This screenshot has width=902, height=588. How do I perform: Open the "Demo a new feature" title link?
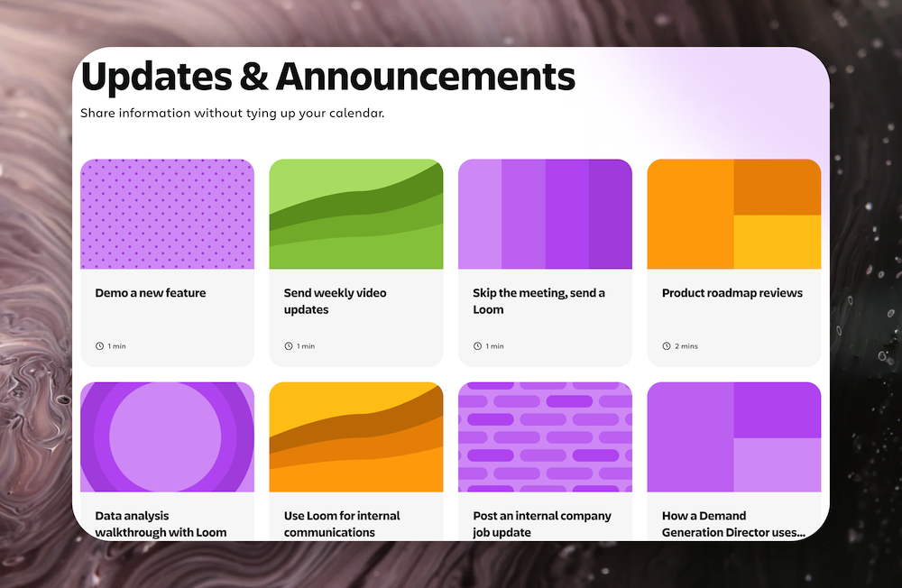[x=151, y=293]
